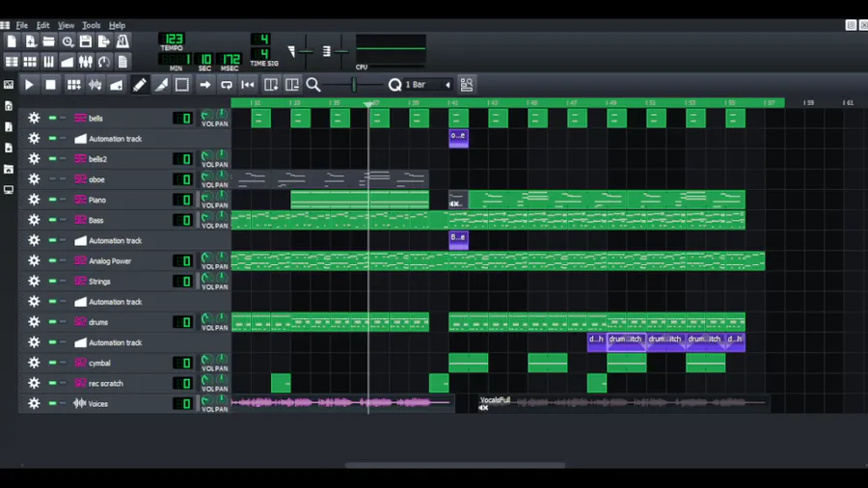The height and width of the screenshot is (488, 868).
Task: Mute the Bass track
Action: coord(52,220)
